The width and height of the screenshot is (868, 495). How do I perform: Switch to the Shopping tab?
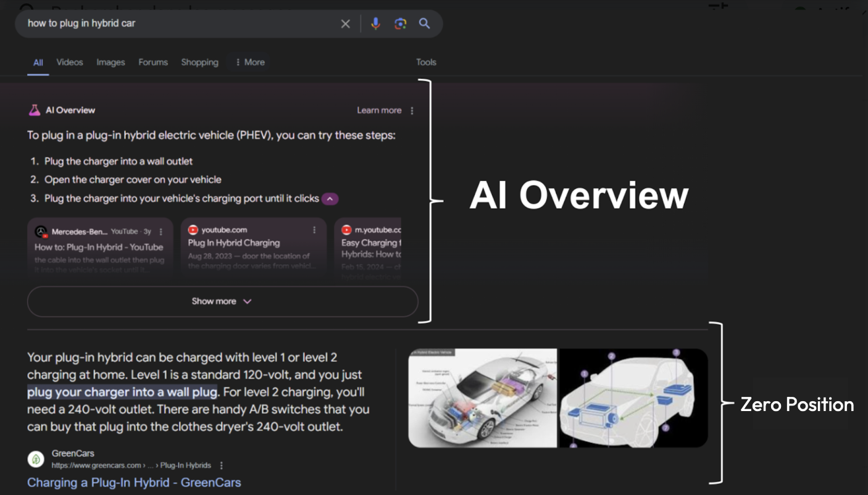(x=200, y=62)
